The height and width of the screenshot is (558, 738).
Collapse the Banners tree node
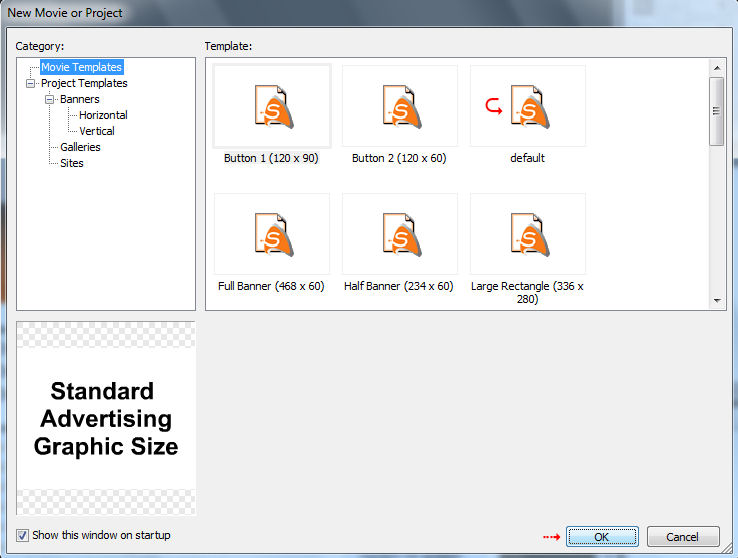point(49,100)
